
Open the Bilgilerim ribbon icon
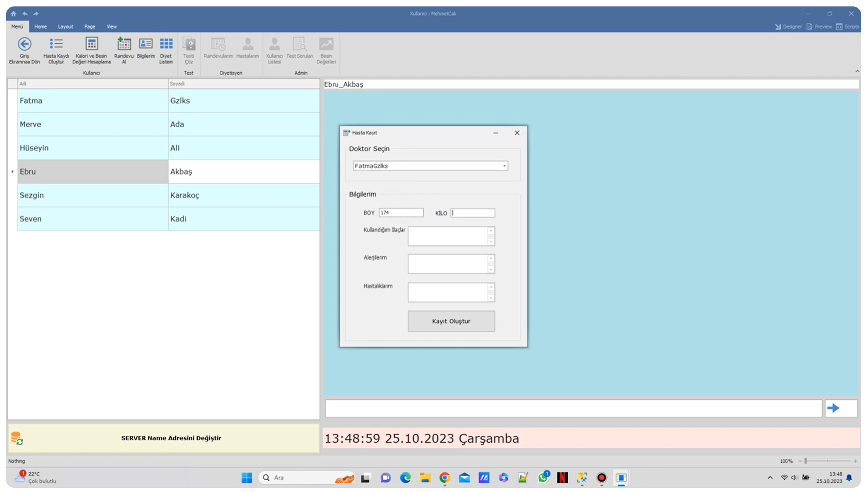146,45
